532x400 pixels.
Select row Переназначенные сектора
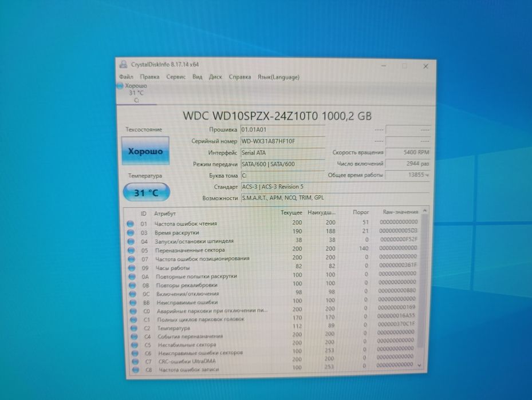[x=273, y=249]
